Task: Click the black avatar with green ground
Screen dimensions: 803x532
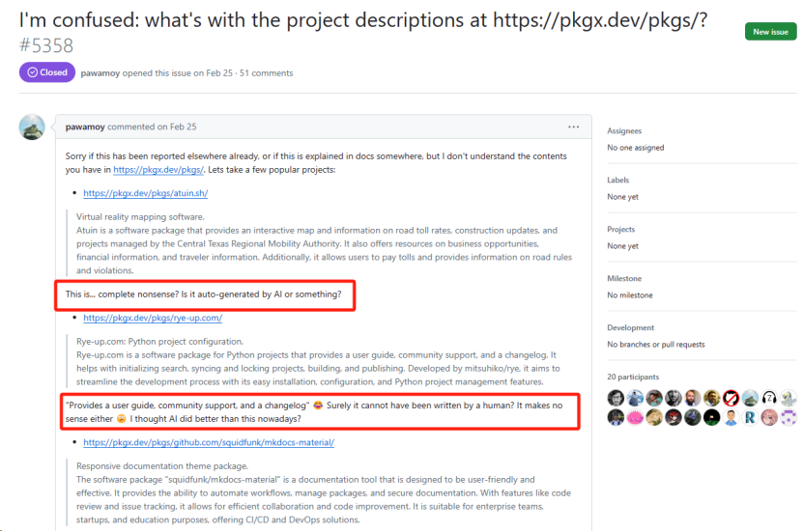Action: tap(712, 417)
